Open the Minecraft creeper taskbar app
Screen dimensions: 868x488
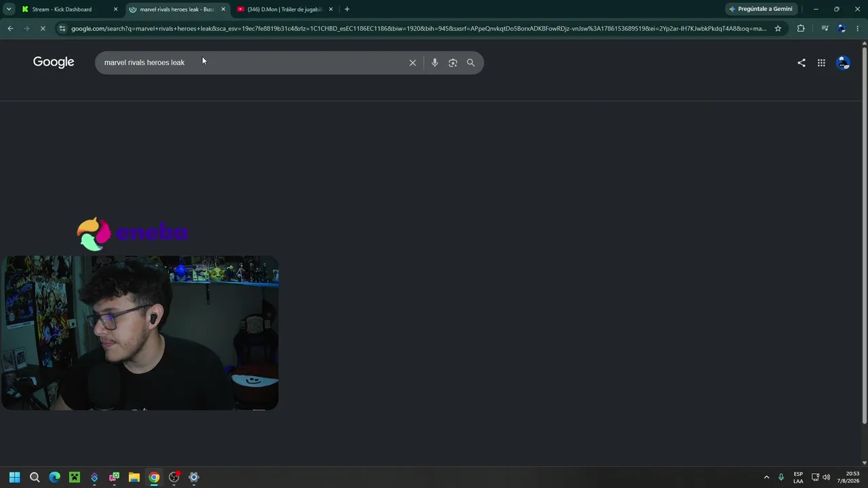pyautogui.click(x=75, y=477)
